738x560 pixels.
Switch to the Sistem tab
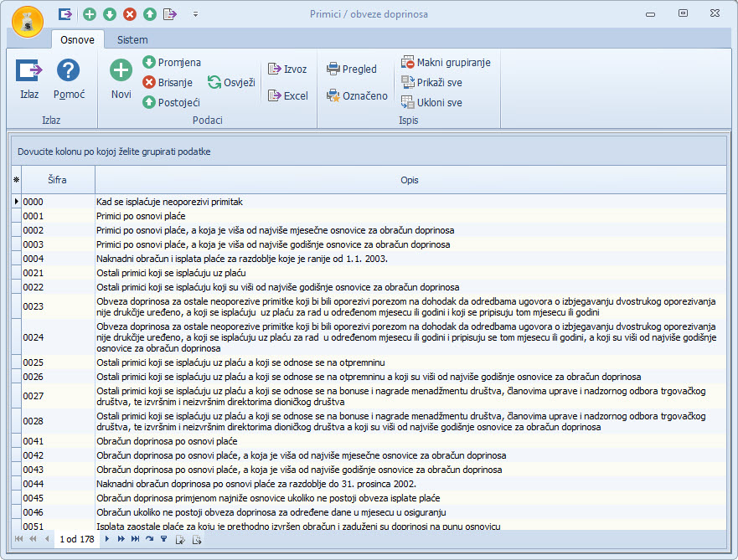132,39
